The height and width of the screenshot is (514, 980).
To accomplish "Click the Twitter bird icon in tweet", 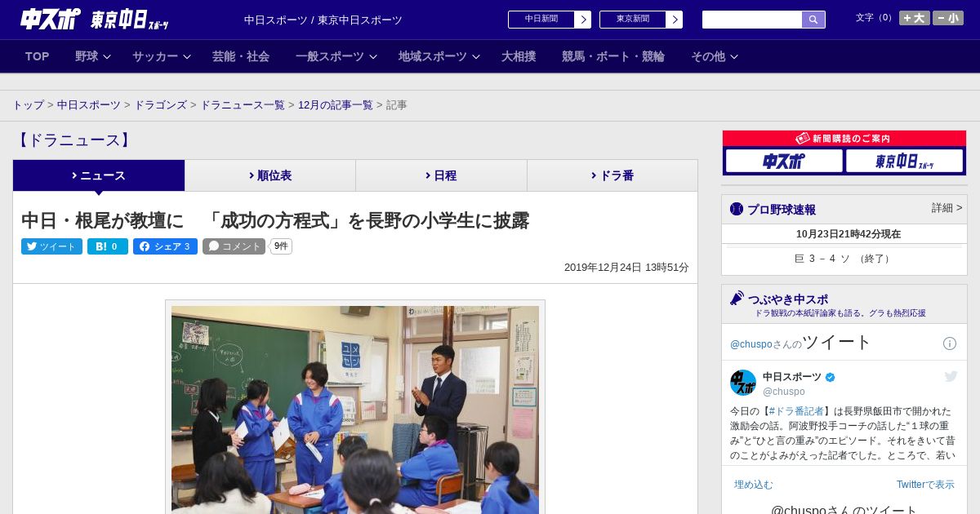I will [x=951, y=376].
